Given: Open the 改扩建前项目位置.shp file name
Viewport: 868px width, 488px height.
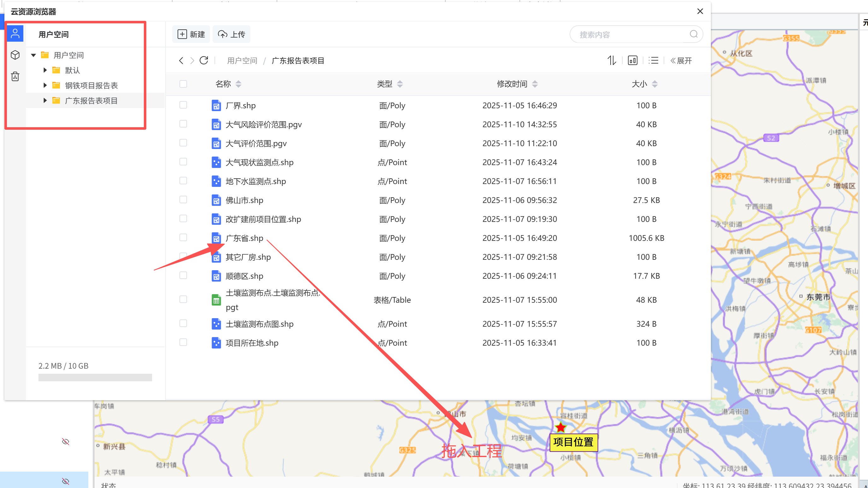Looking at the screenshot, I should pyautogui.click(x=263, y=219).
